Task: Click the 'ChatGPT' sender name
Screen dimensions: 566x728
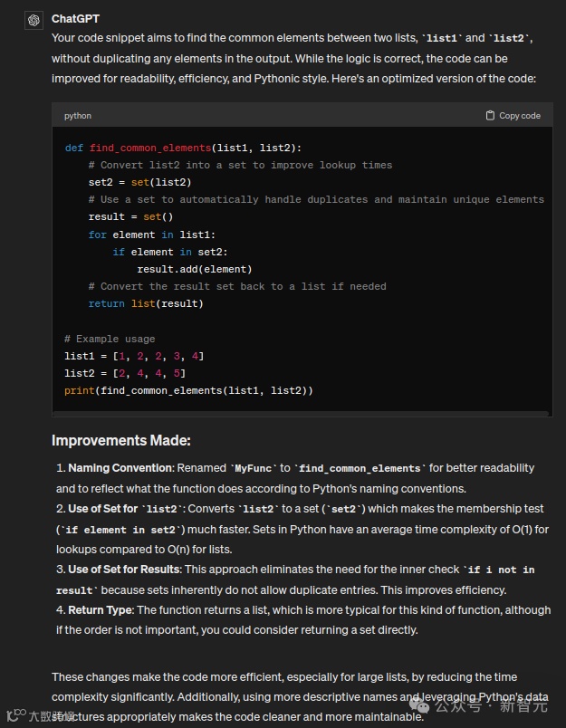Action: click(75, 19)
